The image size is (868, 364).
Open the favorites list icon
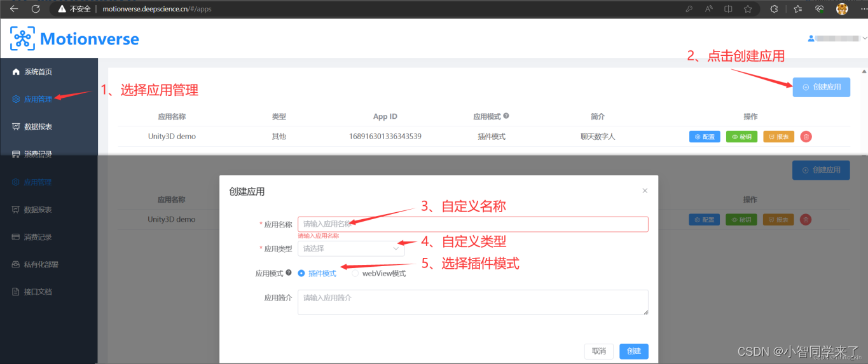point(798,9)
